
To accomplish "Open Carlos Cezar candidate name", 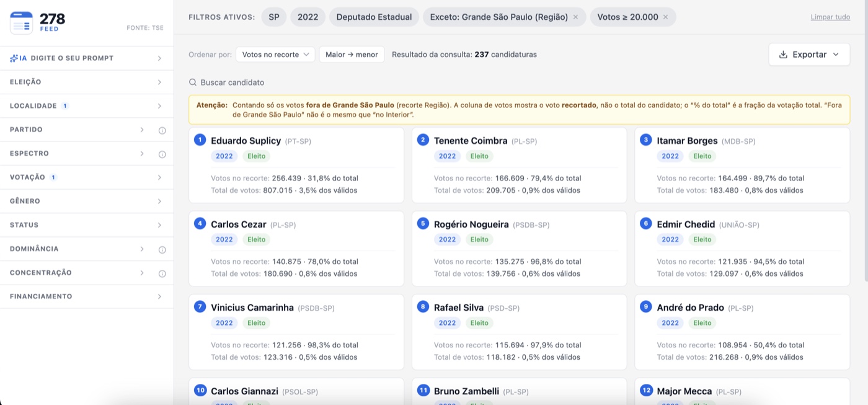I will click(239, 225).
